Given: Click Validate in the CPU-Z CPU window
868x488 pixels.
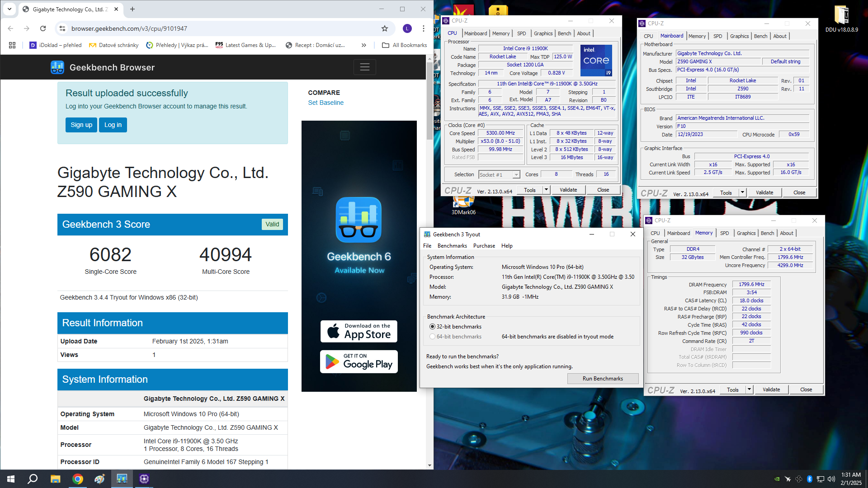Looking at the screenshot, I should click(568, 190).
